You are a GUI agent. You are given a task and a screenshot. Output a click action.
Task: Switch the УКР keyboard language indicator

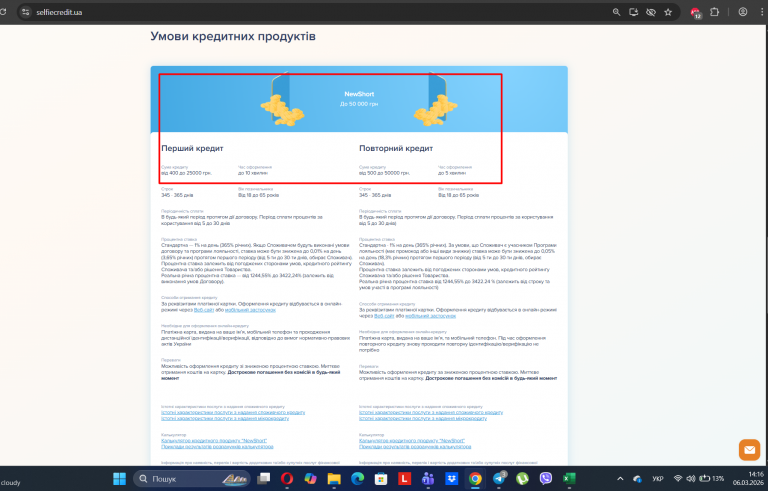[658, 479]
